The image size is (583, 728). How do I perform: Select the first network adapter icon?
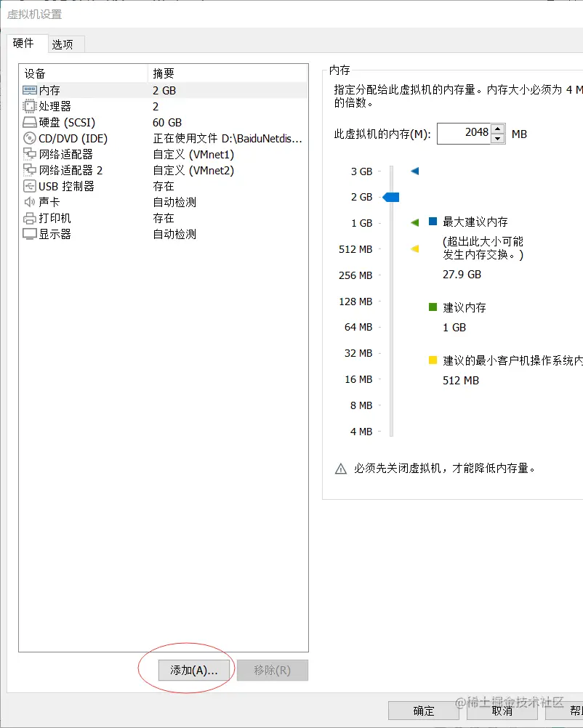(x=29, y=154)
